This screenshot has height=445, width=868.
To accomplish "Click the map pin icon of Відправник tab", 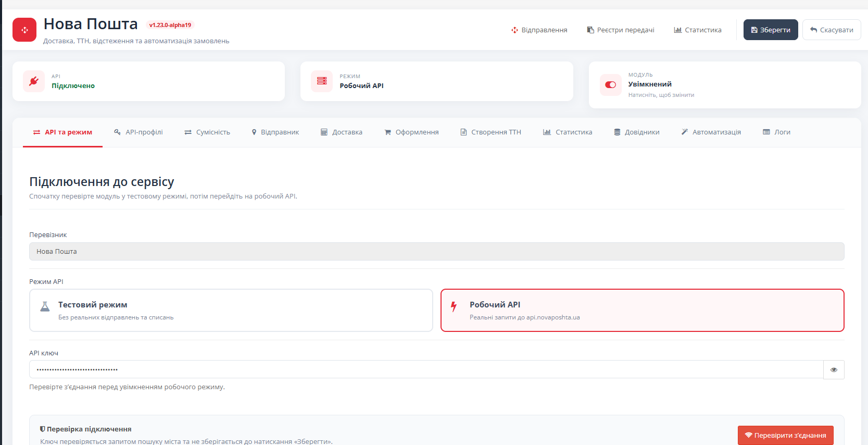I will (254, 132).
